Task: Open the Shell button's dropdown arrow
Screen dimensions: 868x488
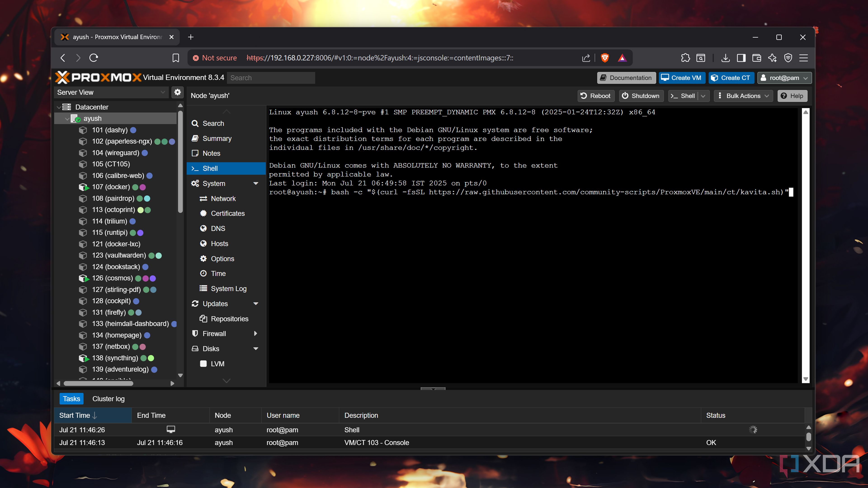Action: (x=703, y=96)
